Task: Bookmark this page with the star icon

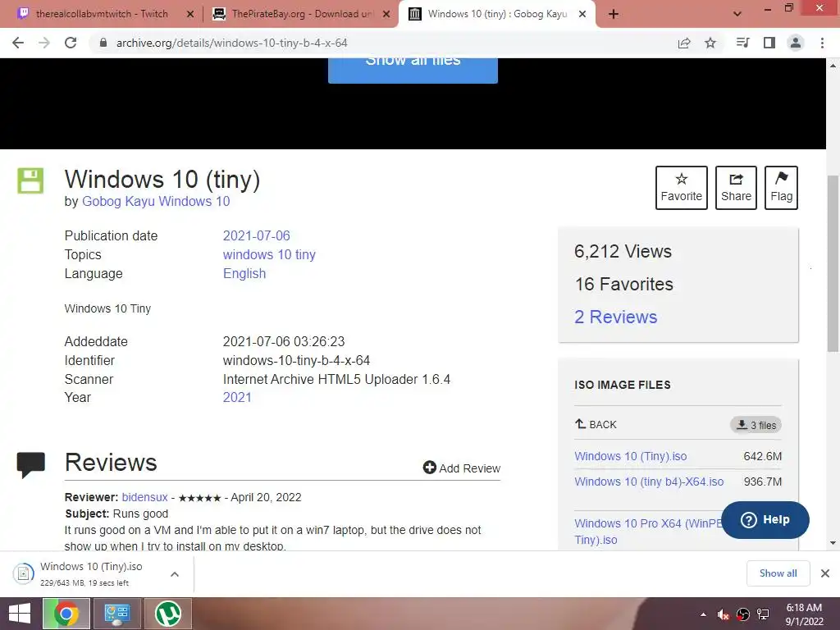Action: (x=710, y=43)
